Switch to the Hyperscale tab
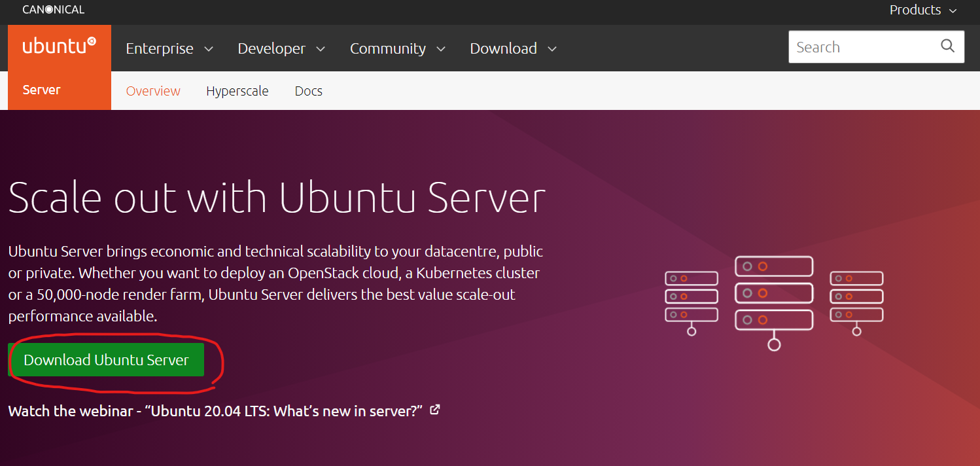 click(237, 91)
